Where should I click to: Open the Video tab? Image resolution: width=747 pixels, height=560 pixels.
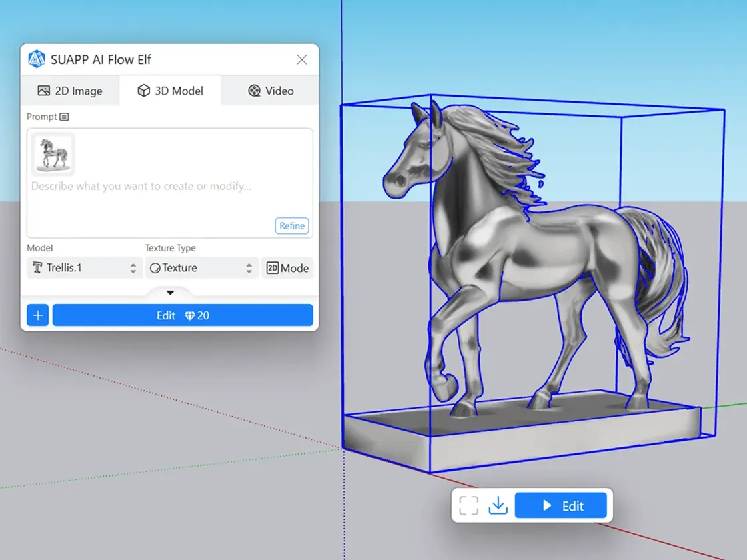pyautogui.click(x=270, y=91)
